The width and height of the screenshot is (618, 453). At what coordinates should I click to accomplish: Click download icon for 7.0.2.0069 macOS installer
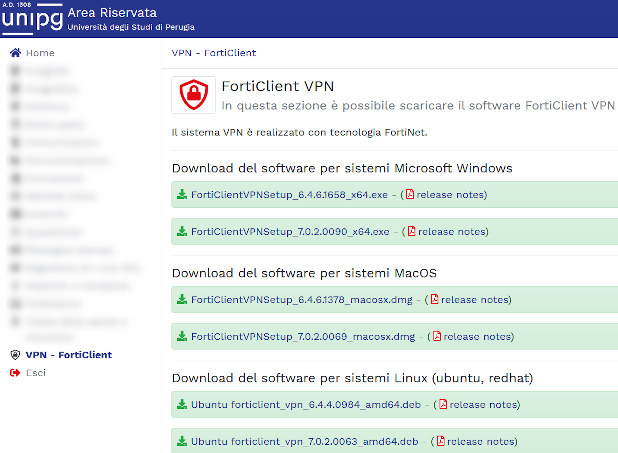coord(182,336)
